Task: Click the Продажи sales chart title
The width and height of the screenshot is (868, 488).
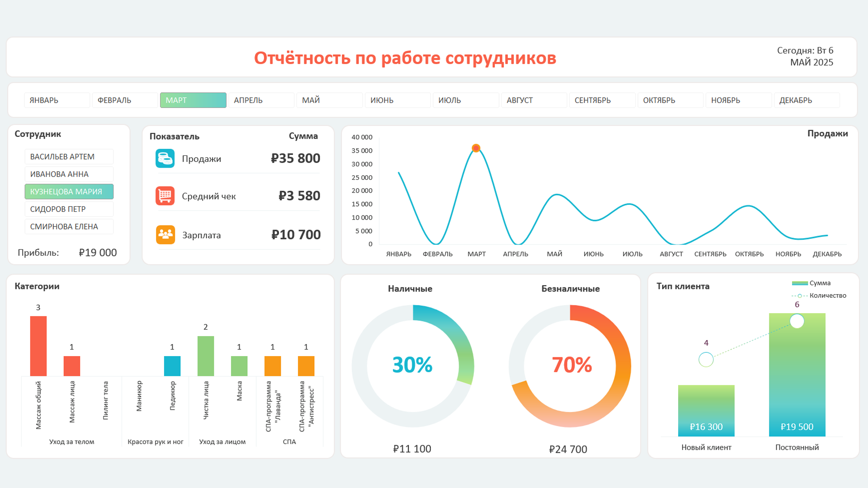Action: click(828, 133)
